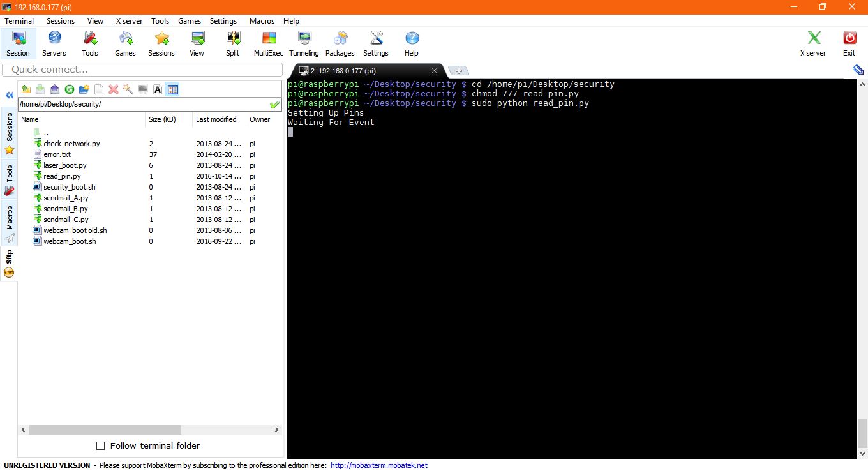868x471 pixels.
Task: Click the X server toolbar icon
Action: [x=813, y=43]
